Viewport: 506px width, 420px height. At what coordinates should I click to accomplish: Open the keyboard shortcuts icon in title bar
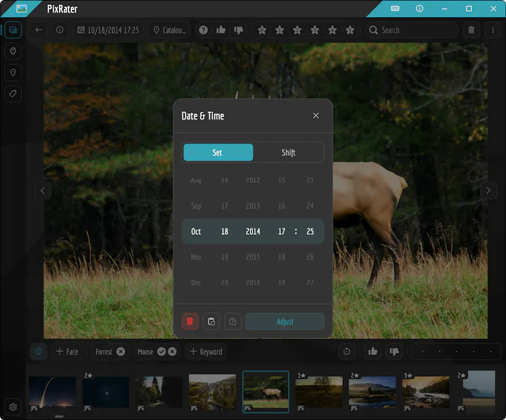click(x=395, y=8)
